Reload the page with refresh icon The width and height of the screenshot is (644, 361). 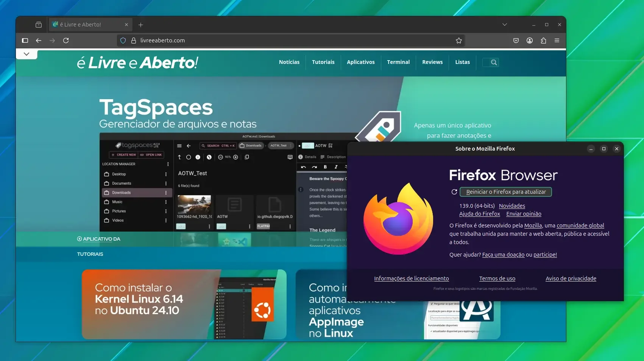coord(66,40)
